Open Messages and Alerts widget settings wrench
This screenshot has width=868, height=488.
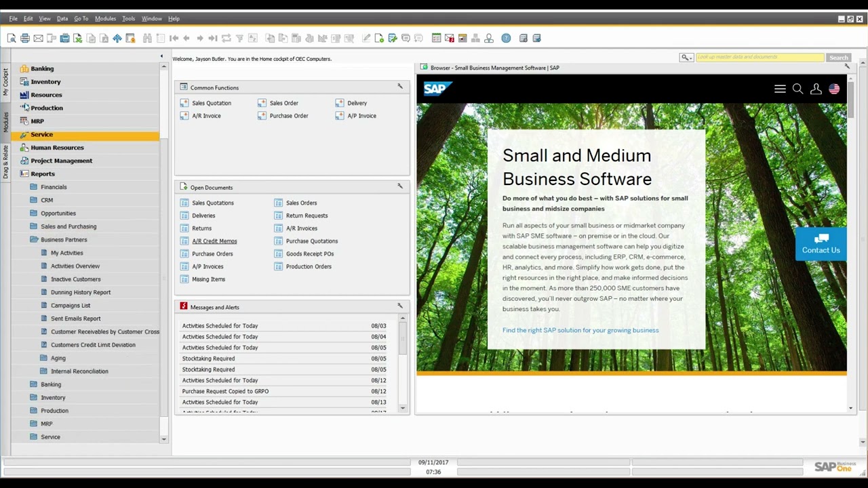click(x=400, y=306)
